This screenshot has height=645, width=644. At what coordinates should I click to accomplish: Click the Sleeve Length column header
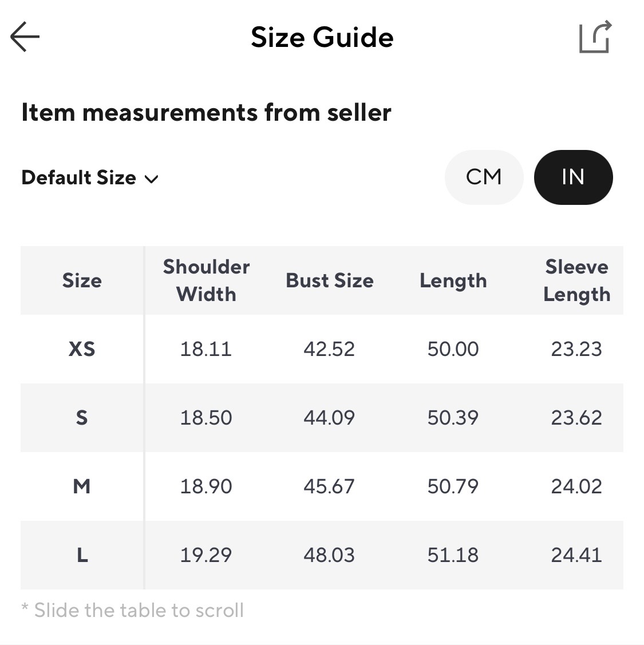click(576, 280)
